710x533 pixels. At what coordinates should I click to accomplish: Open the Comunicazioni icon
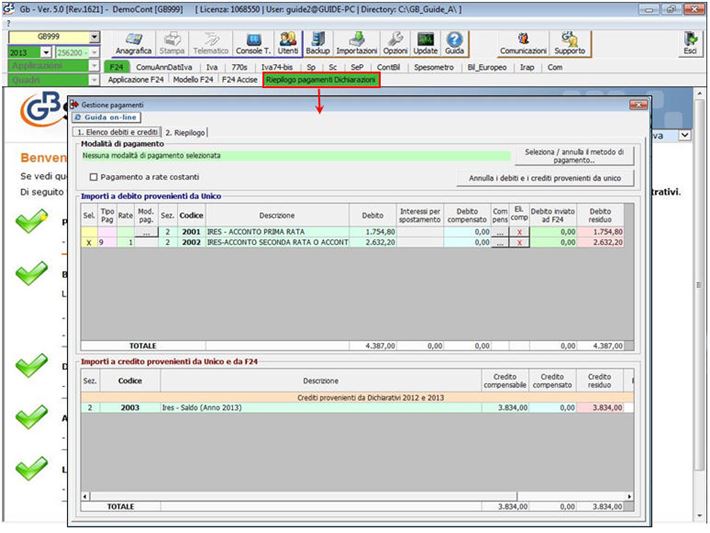click(523, 44)
